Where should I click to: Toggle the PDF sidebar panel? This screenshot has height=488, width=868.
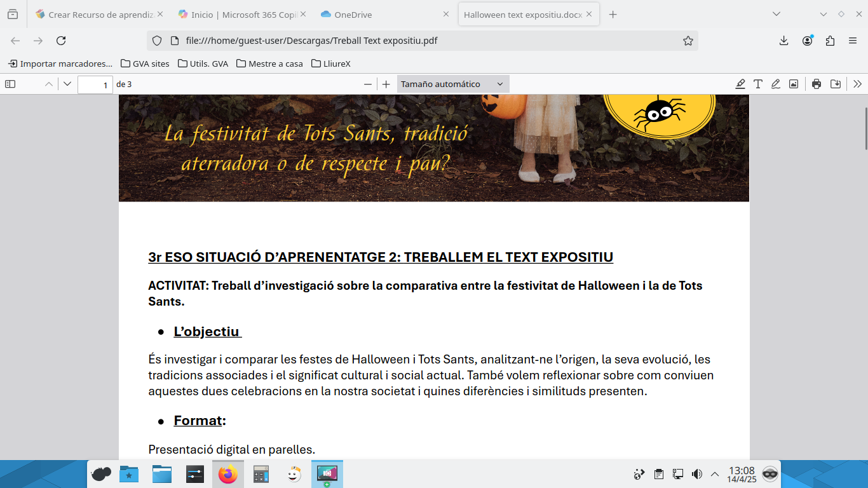click(10, 84)
